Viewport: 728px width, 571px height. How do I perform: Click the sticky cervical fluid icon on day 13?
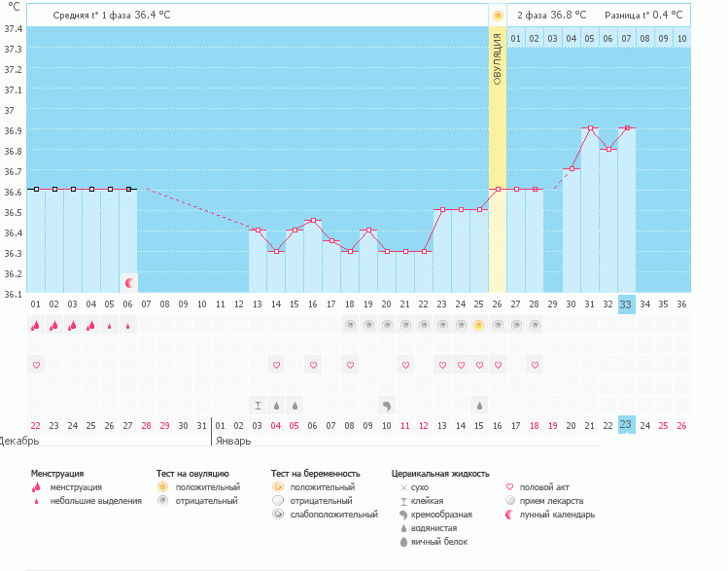pos(258,405)
